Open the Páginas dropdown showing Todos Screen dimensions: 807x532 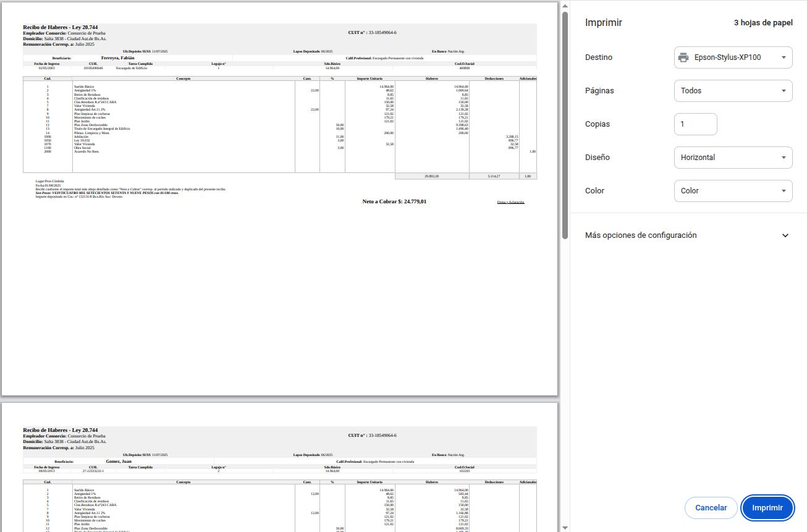(733, 90)
